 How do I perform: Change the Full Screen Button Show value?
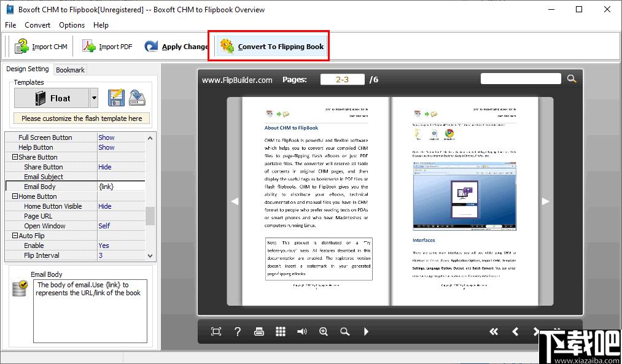tap(122, 137)
